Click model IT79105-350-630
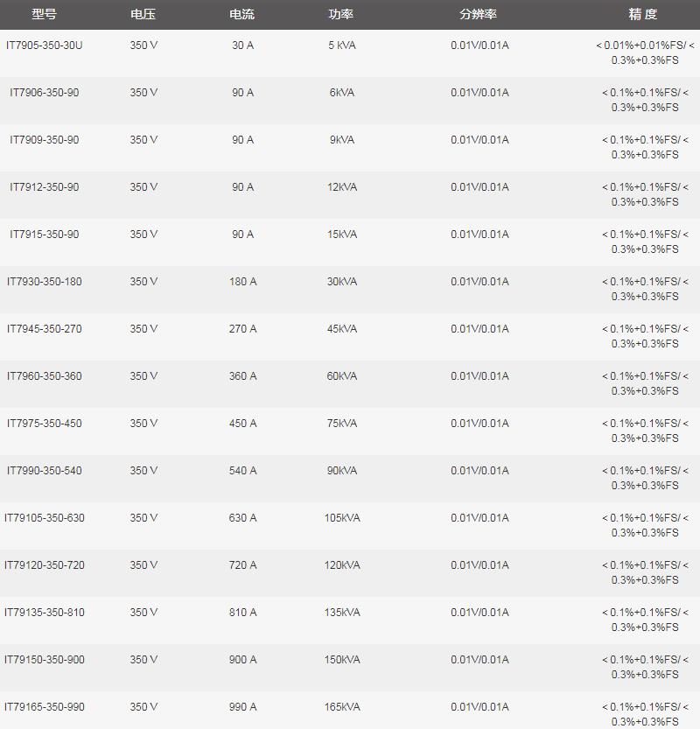 tap(45, 518)
